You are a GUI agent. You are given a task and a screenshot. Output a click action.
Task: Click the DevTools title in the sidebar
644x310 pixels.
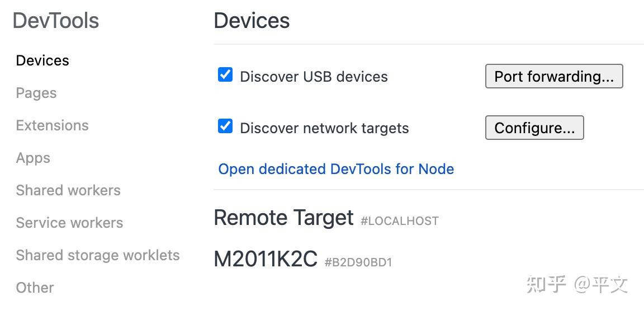[56, 21]
